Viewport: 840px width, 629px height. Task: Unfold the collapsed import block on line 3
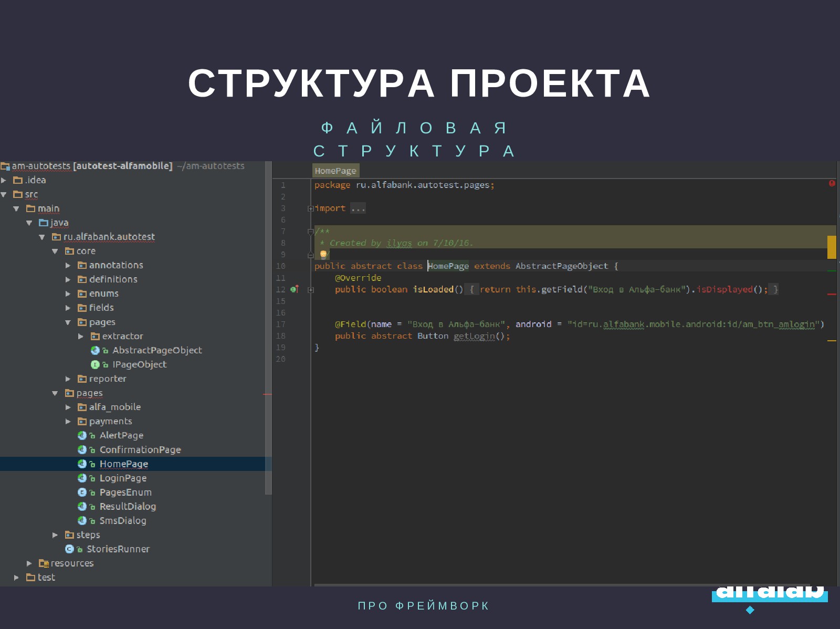(x=311, y=208)
